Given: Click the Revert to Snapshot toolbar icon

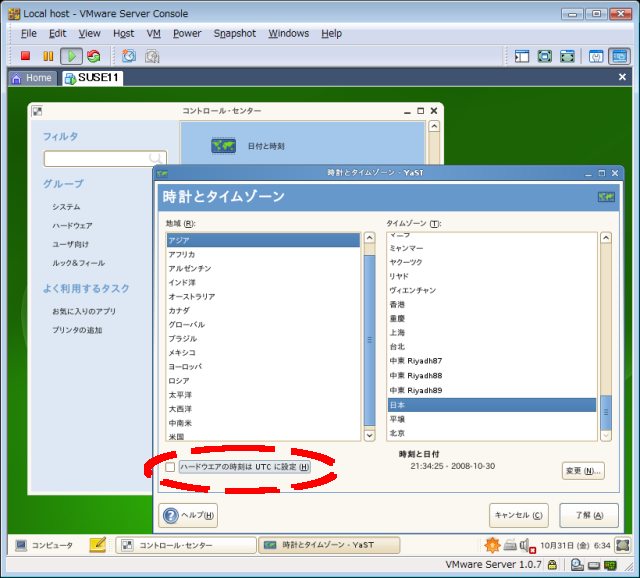Looking at the screenshot, I should click(x=152, y=56).
